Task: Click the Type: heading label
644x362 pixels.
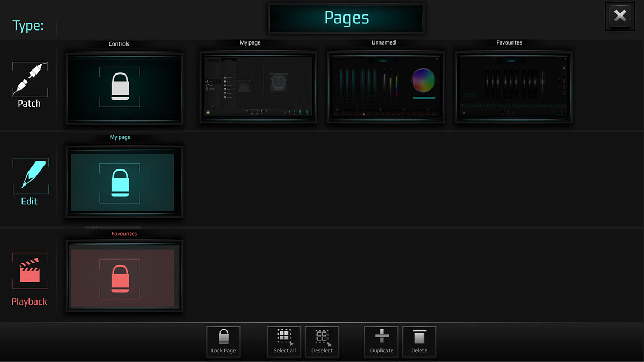Action: (28, 26)
